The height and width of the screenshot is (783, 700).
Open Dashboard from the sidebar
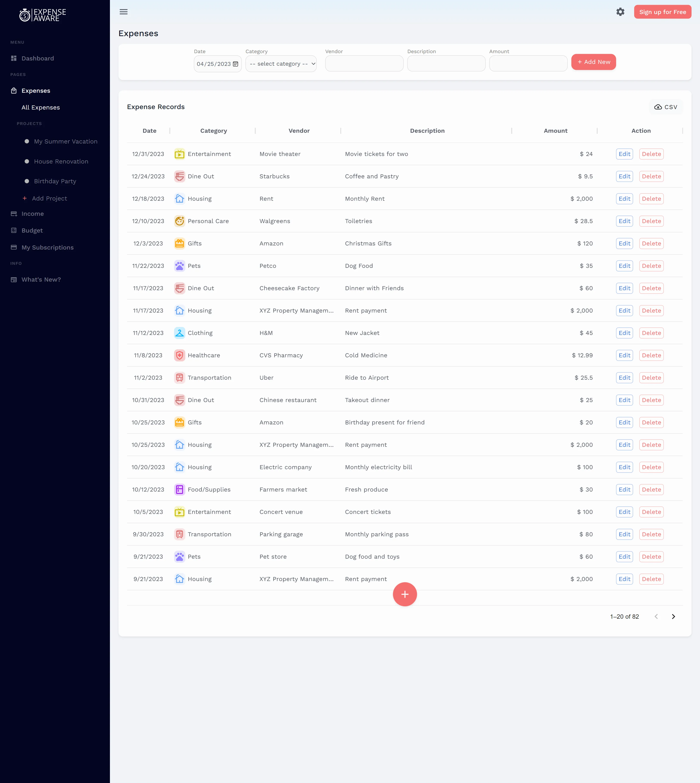click(x=37, y=59)
